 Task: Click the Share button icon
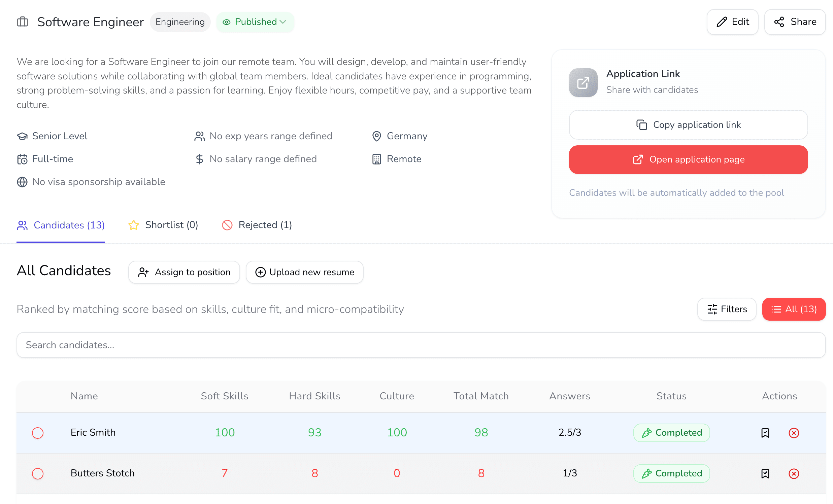click(779, 22)
